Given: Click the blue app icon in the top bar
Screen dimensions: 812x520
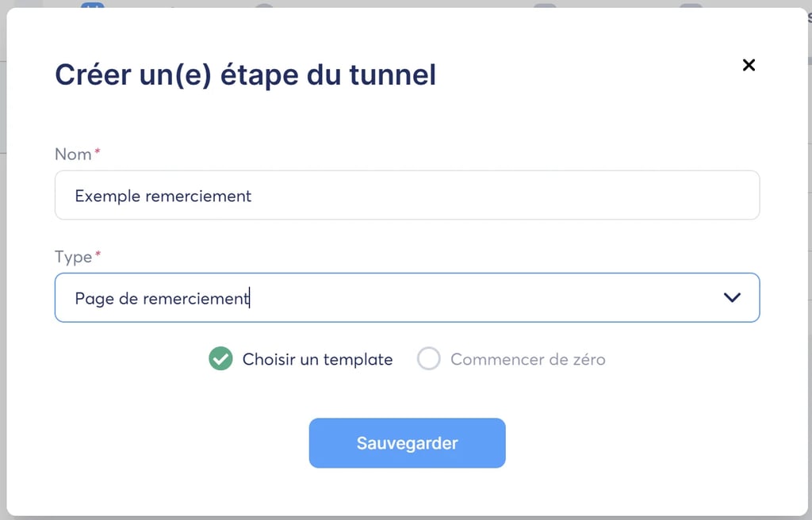Looking at the screenshot, I should 93,7.
